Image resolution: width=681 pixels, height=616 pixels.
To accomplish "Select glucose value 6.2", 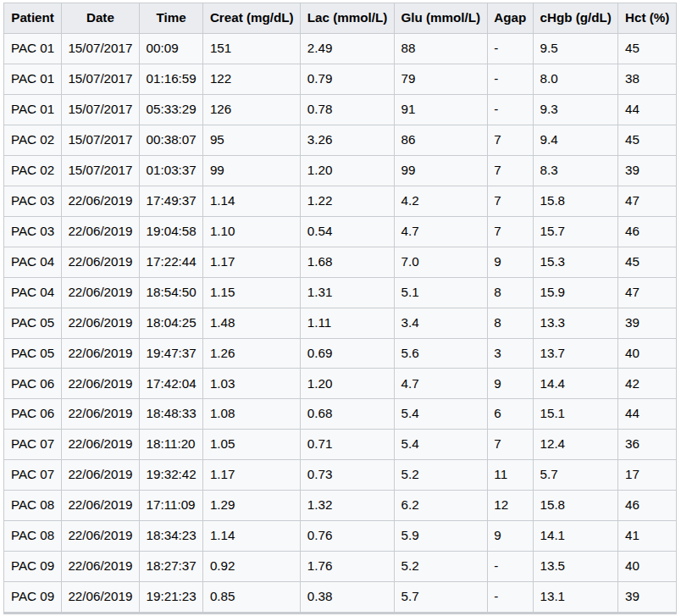I will tap(440, 505).
